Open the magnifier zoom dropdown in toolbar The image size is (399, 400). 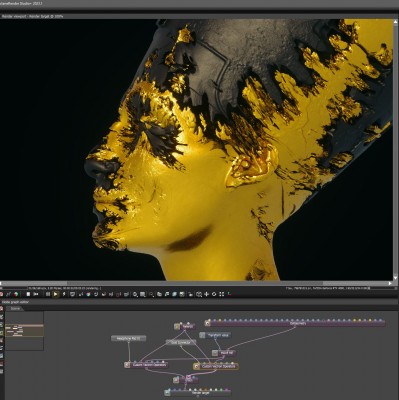pos(135,294)
